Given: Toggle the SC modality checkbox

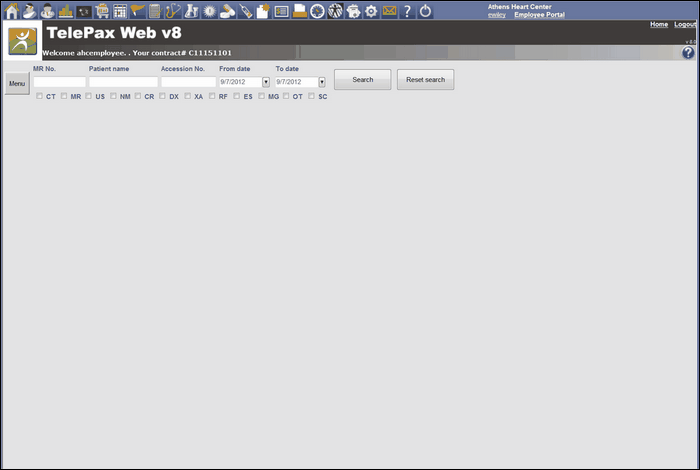Looking at the screenshot, I should 312,96.
